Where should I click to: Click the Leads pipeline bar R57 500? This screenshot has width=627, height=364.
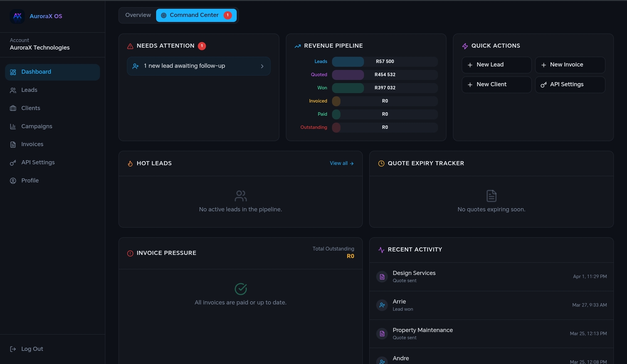(385, 62)
